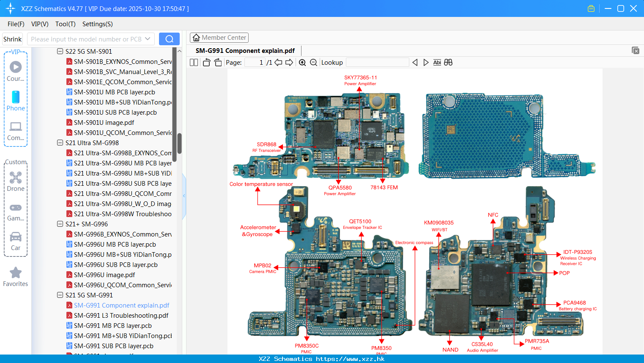Select SM-G991 Component explain.pdf tab
Screen dimensions: 644x363
click(245, 51)
